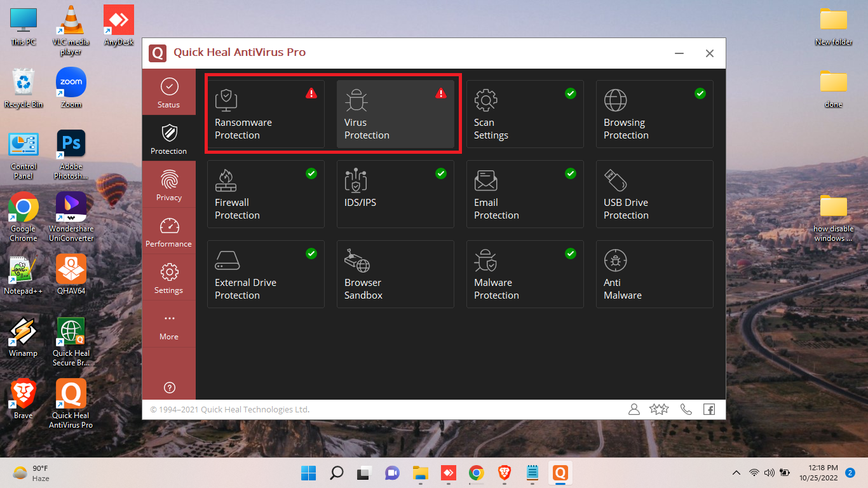Open Browsing Protection tile

click(x=654, y=114)
